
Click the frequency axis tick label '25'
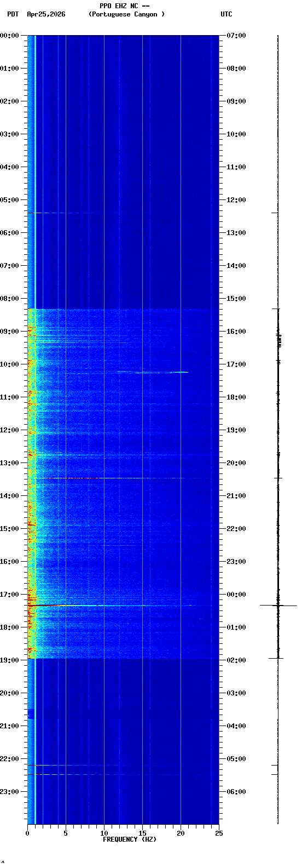tap(219, 833)
